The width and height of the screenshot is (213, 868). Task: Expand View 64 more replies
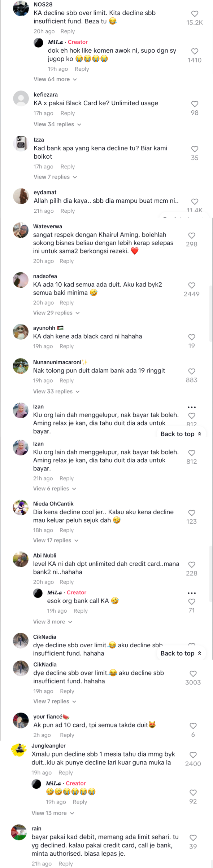pos(55,79)
